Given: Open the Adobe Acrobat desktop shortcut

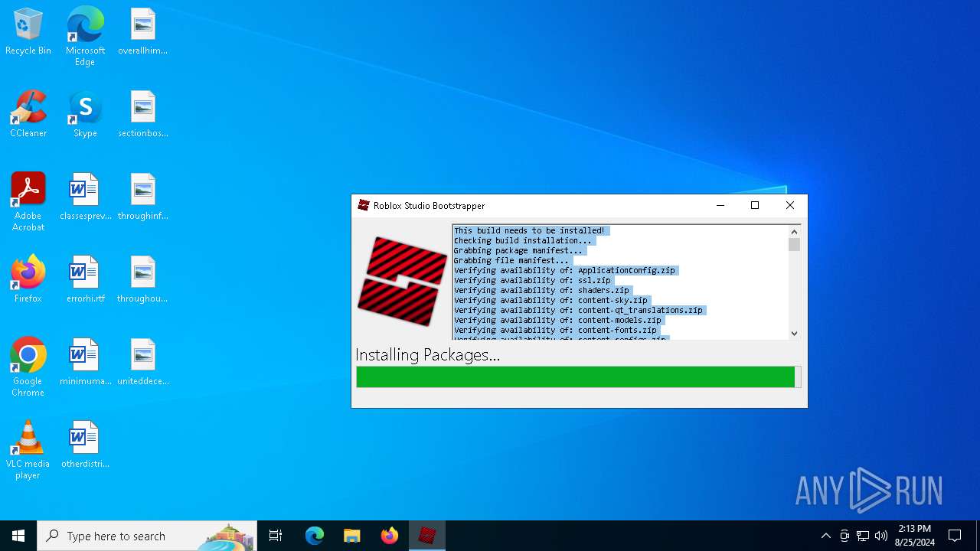Looking at the screenshot, I should 28,202.
